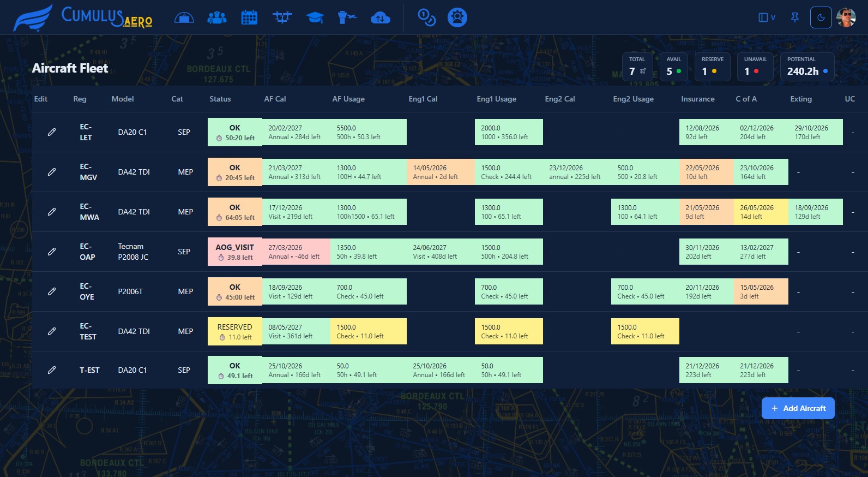Click Exting cell 18/09/2026 129d left
Viewport: 868px width, 477px height.
tap(816, 212)
